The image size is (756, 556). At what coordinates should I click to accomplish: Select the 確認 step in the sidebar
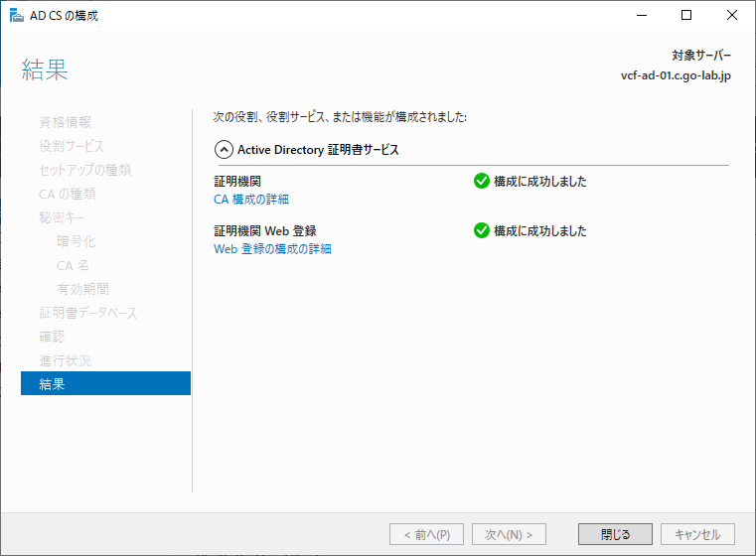[52, 337]
